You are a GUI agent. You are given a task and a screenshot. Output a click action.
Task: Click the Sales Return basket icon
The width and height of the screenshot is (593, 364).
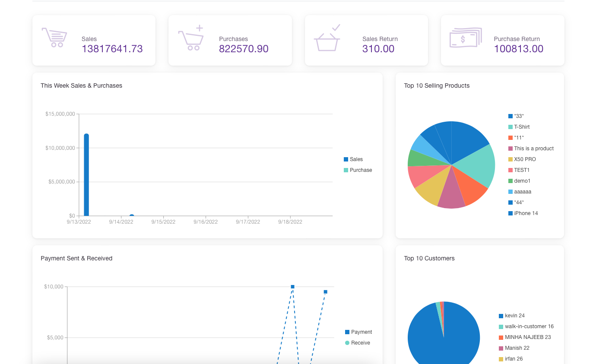327,38
